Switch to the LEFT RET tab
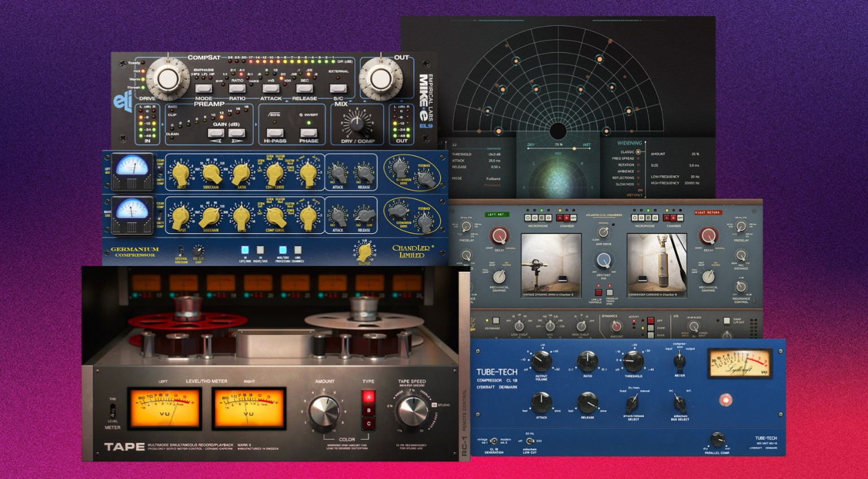 [496, 214]
